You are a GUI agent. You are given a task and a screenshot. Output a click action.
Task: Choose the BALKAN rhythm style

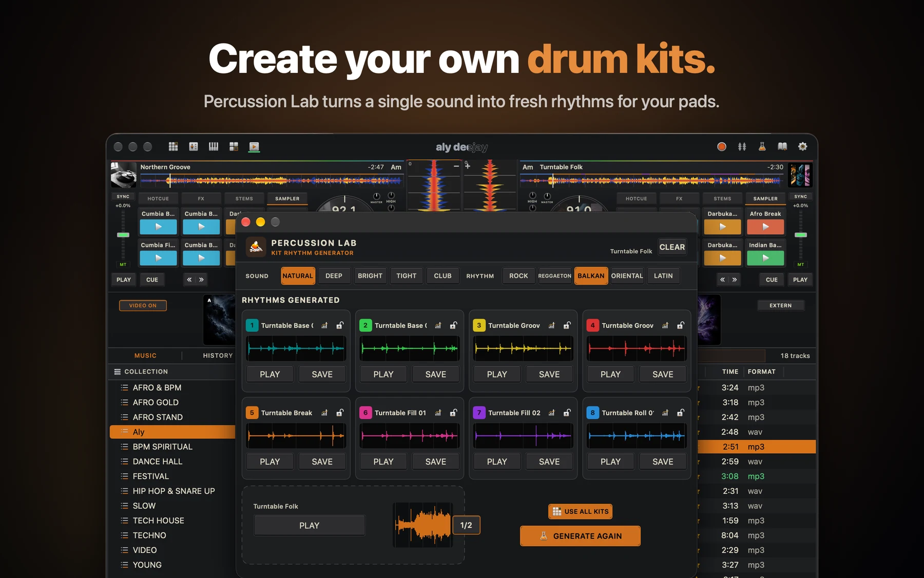pyautogui.click(x=591, y=276)
